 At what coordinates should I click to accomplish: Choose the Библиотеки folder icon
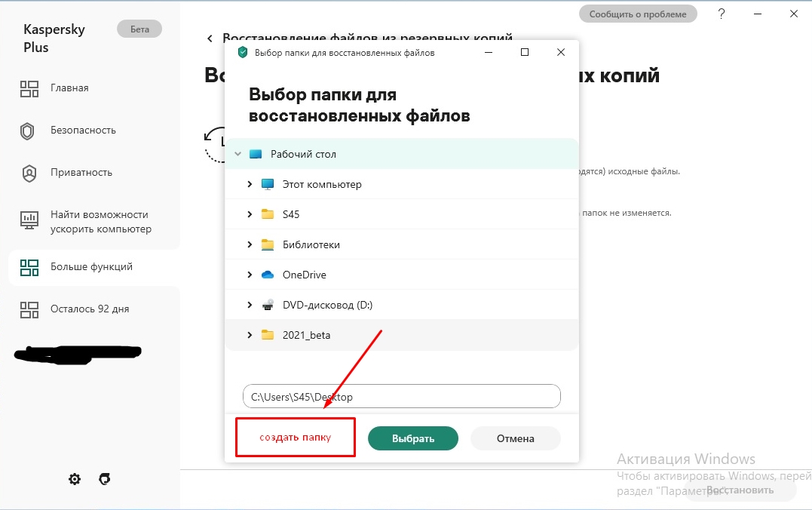tap(268, 244)
